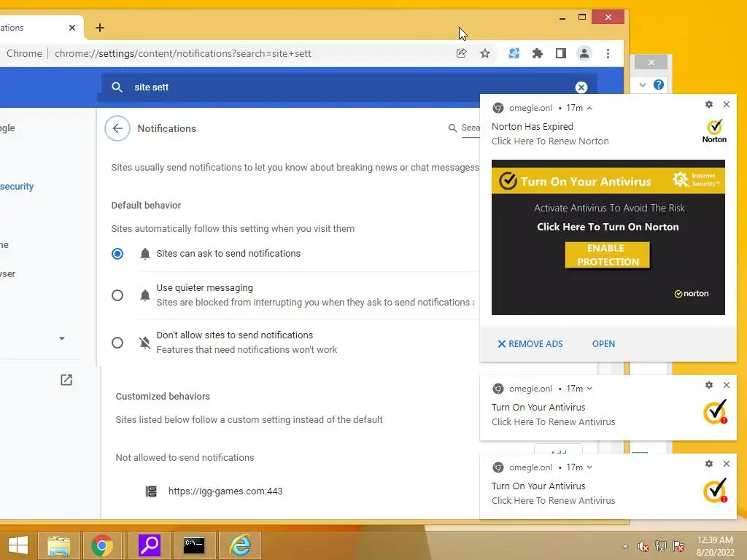Open the blue sync extension icon

pyautogui.click(x=514, y=53)
